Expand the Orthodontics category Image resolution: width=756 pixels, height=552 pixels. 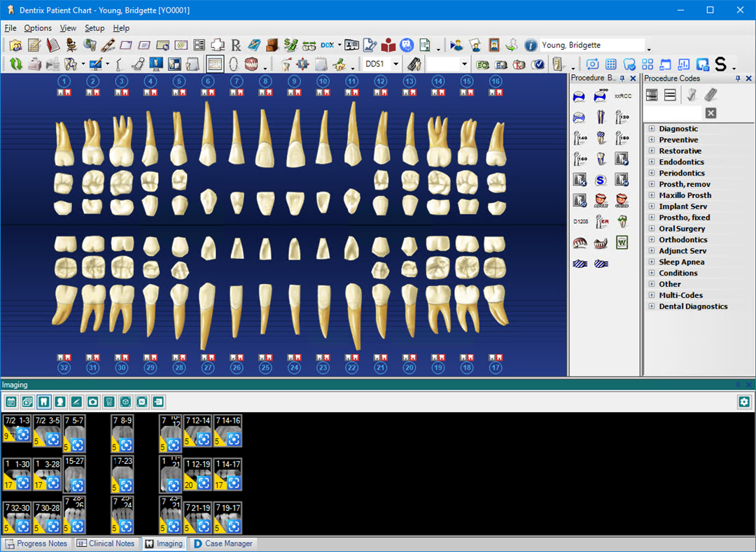(x=652, y=239)
